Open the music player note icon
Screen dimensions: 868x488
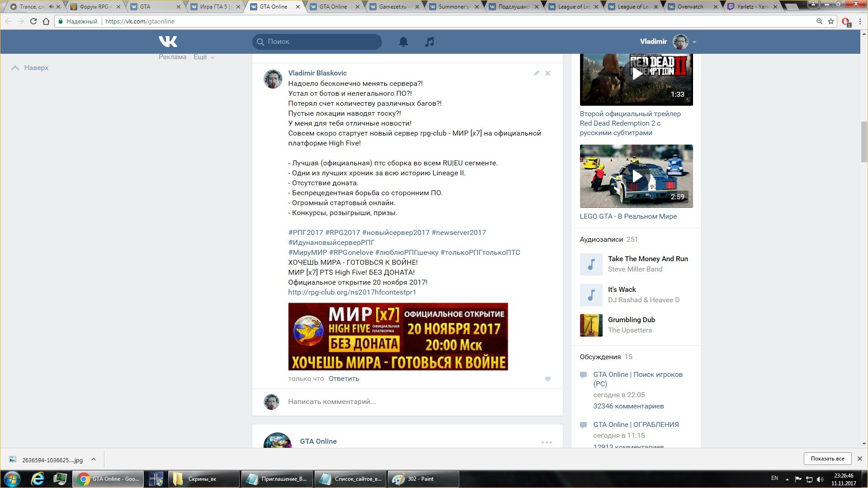click(x=429, y=42)
